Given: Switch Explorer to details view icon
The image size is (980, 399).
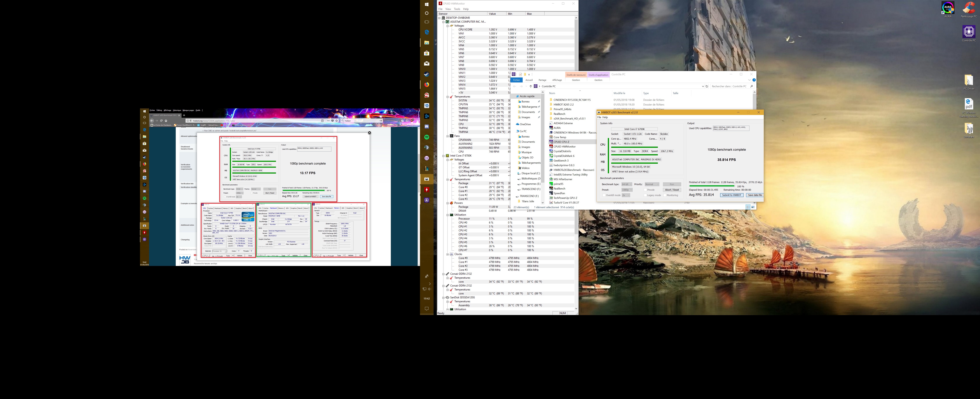Looking at the screenshot, I should point(748,207).
